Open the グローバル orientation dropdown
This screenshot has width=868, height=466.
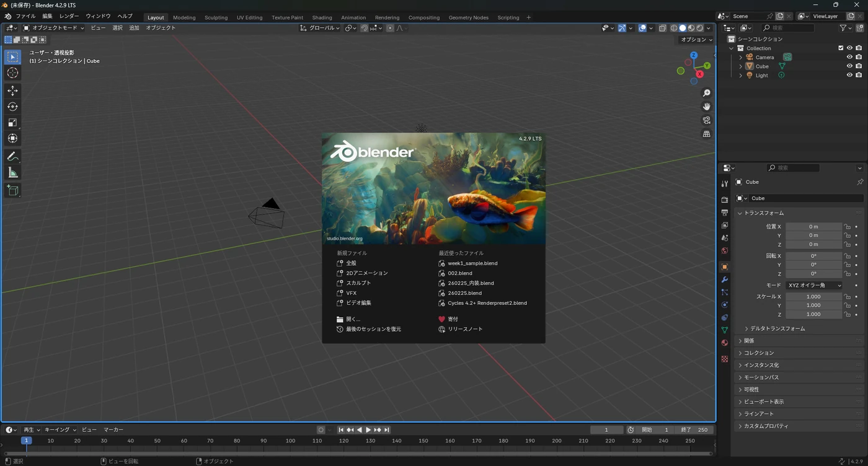320,28
